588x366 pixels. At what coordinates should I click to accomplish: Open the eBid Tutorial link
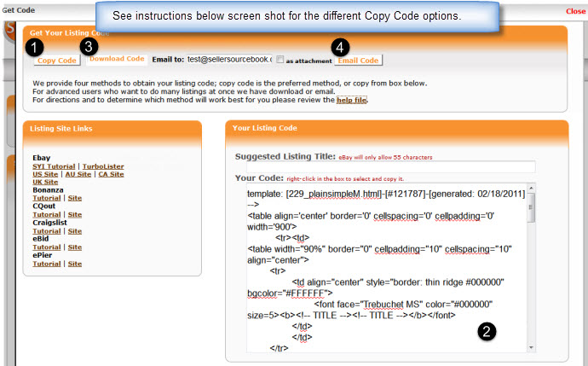pyautogui.click(x=47, y=247)
